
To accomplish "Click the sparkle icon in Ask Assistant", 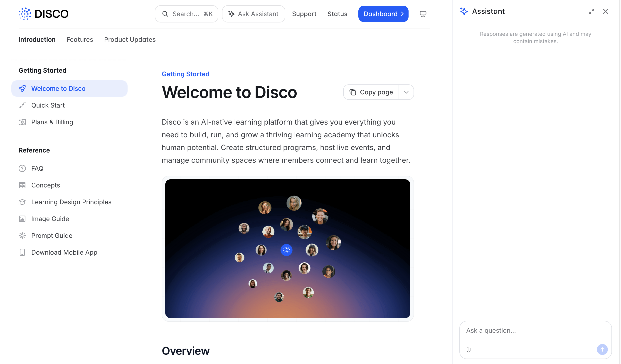I will point(231,14).
